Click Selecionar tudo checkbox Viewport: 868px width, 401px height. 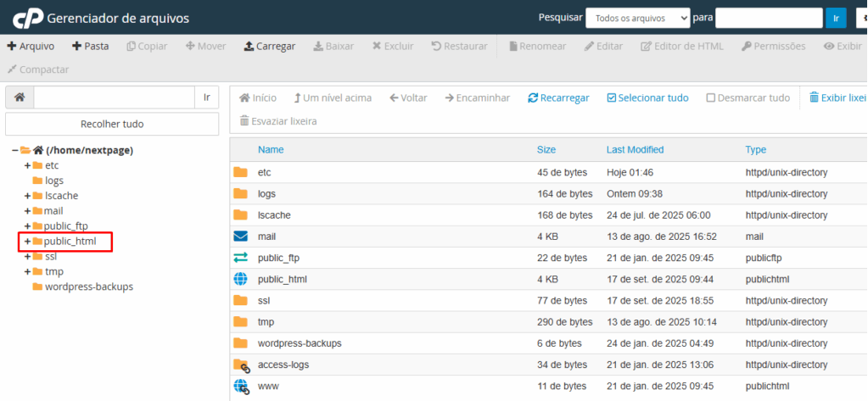point(611,98)
